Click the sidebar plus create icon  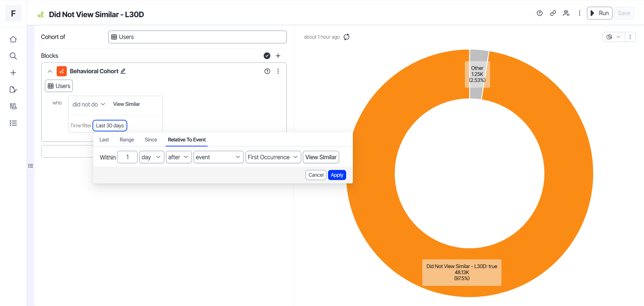coord(13,73)
